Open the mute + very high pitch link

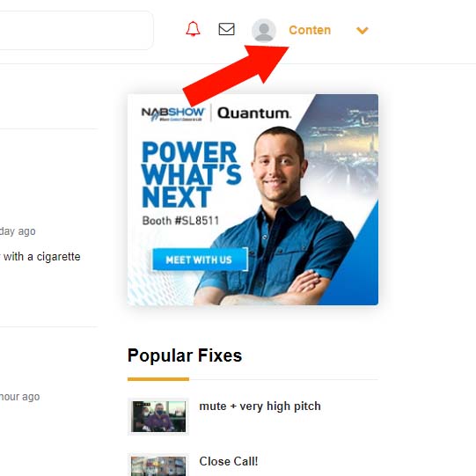(260, 406)
